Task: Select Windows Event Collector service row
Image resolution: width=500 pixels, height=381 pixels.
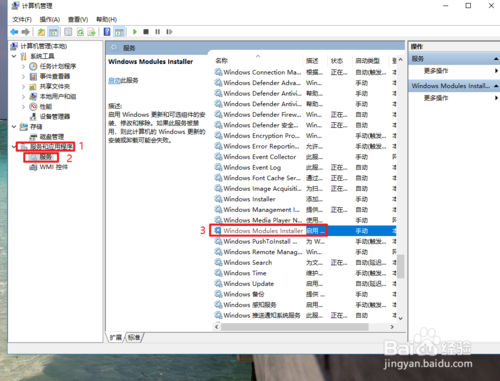Action: point(305,157)
